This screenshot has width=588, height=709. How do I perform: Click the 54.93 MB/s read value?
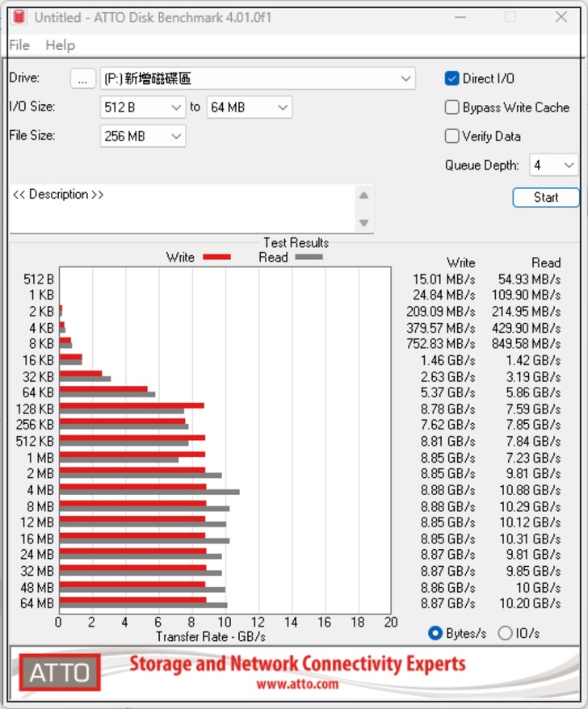(x=529, y=279)
